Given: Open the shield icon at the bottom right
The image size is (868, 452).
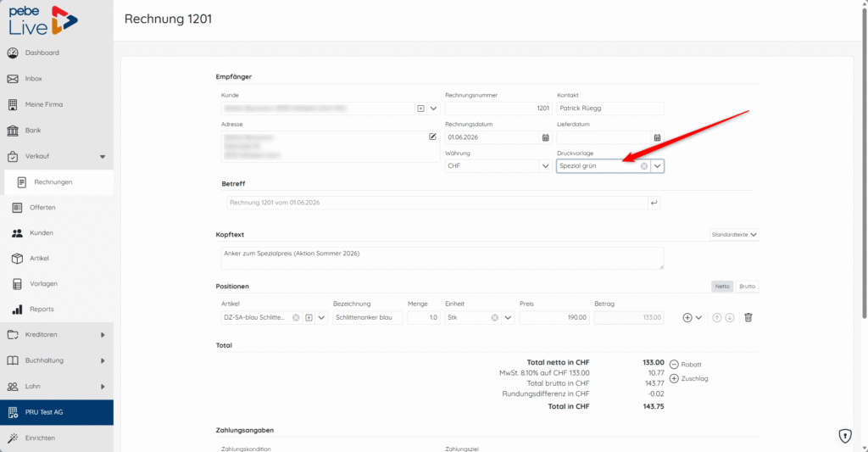Looking at the screenshot, I should (x=845, y=436).
